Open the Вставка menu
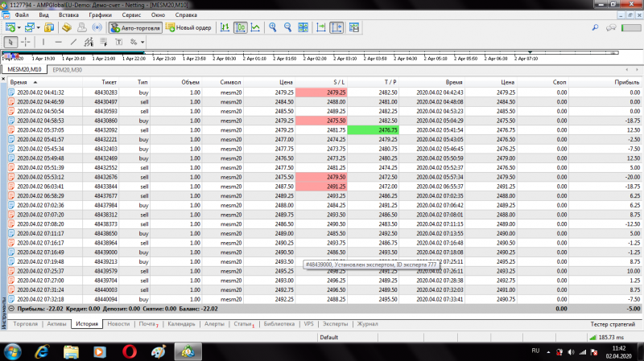Screen dimensions: 644x361 68,14
